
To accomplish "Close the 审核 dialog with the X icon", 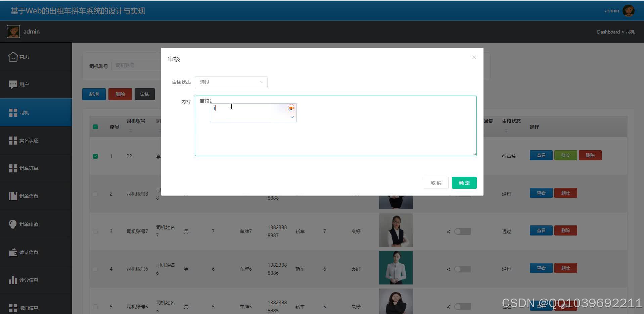I will click(474, 57).
